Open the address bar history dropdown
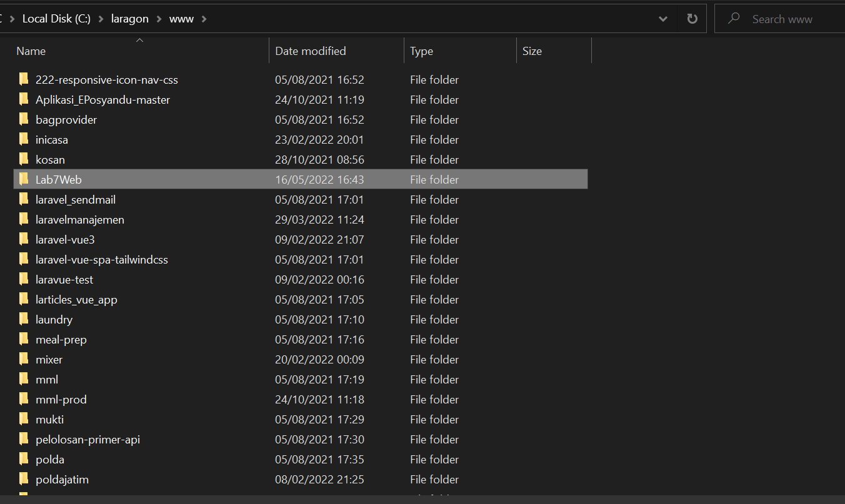 click(662, 18)
